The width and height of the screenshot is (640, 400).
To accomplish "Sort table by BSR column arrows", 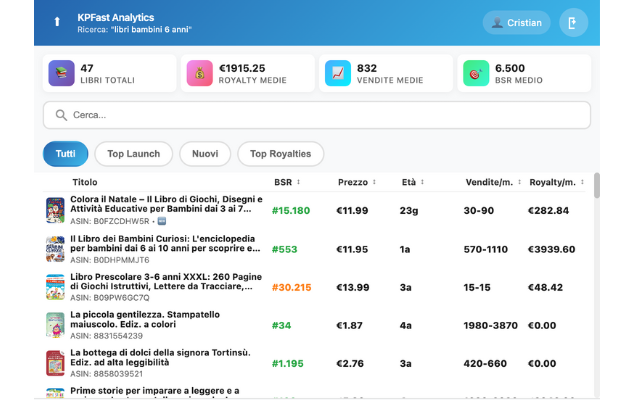I will (x=298, y=182).
